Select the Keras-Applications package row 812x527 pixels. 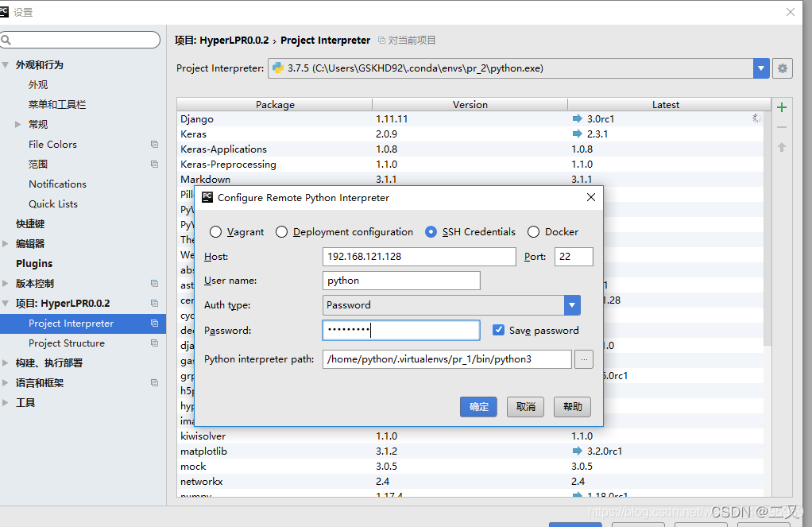(x=470, y=149)
